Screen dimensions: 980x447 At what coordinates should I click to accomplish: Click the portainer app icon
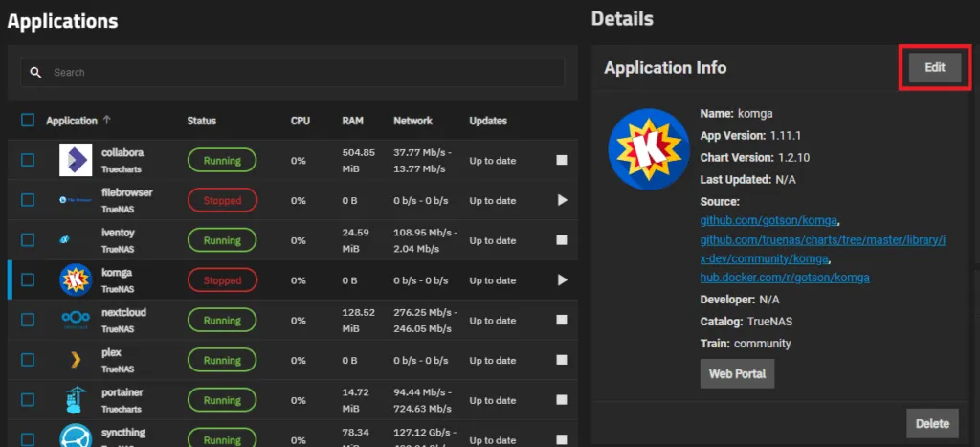(75, 400)
